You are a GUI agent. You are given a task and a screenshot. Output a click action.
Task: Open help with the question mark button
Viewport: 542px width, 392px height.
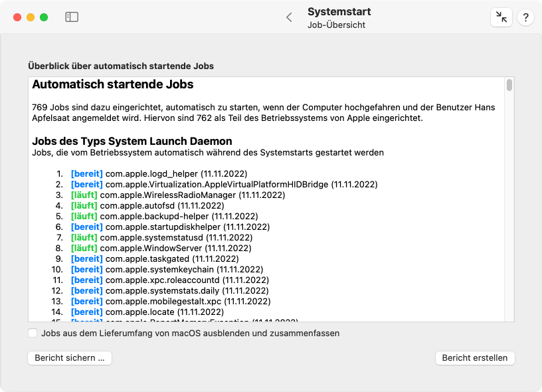pos(525,17)
